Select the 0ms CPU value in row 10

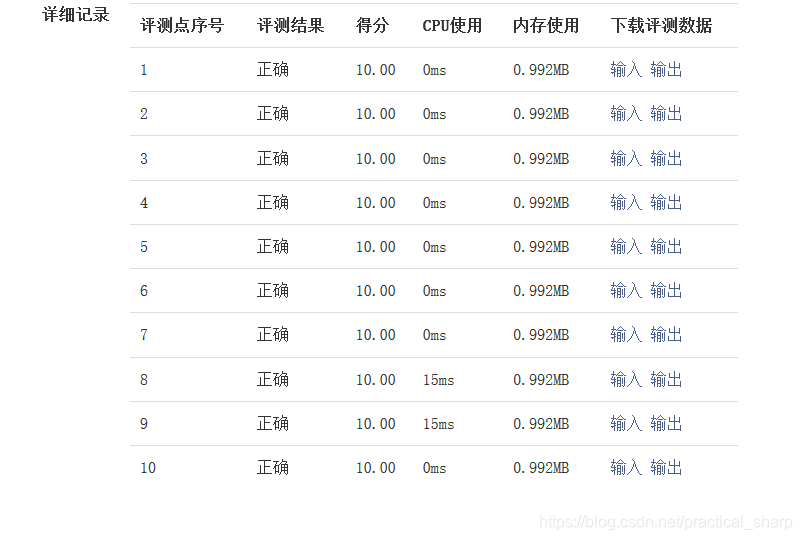pyautogui.click(x=434, y=468)
